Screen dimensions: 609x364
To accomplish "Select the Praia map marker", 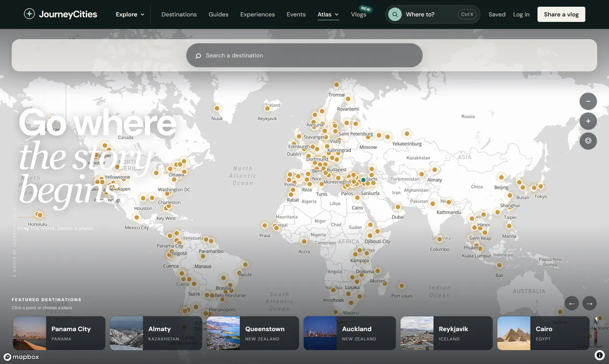I will [x=265, y=225].
